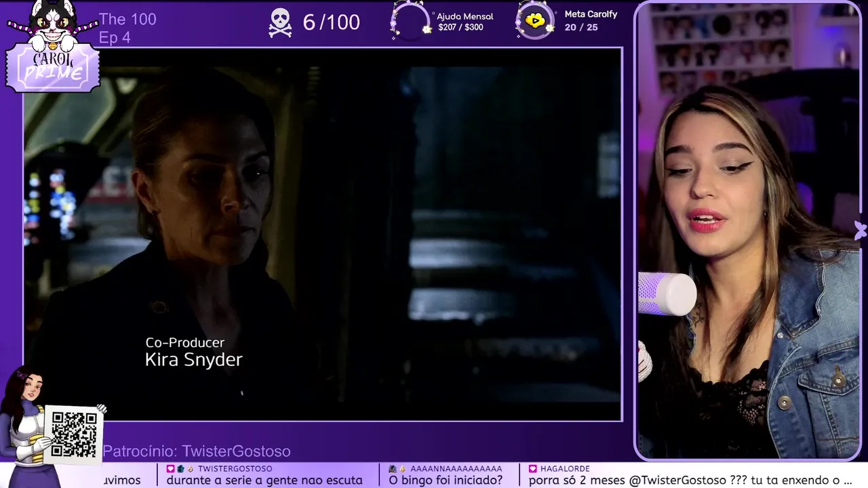Screen dimensions: 868x488
Task: Click the QR code sign
Action: click(73, 434)
